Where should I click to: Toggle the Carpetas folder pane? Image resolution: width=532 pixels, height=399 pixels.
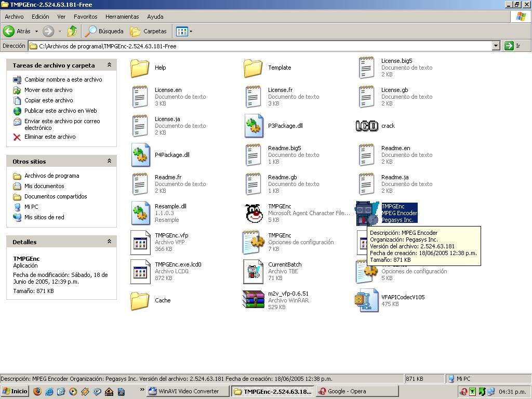(148, 31)
